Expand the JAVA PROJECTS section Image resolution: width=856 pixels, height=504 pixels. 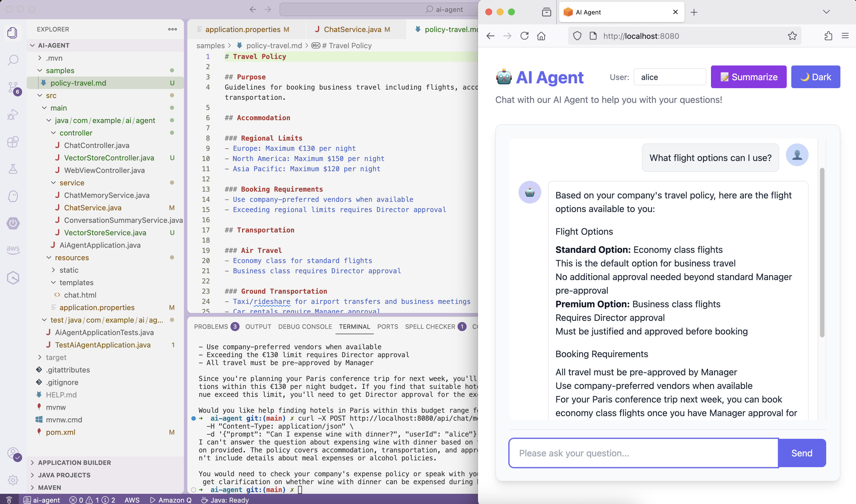64,475
